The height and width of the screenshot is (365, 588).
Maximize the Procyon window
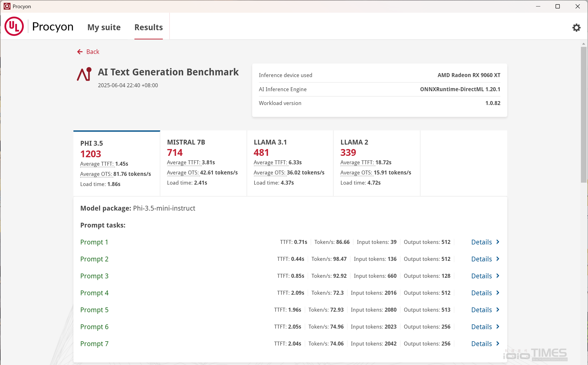click(557, 6)
